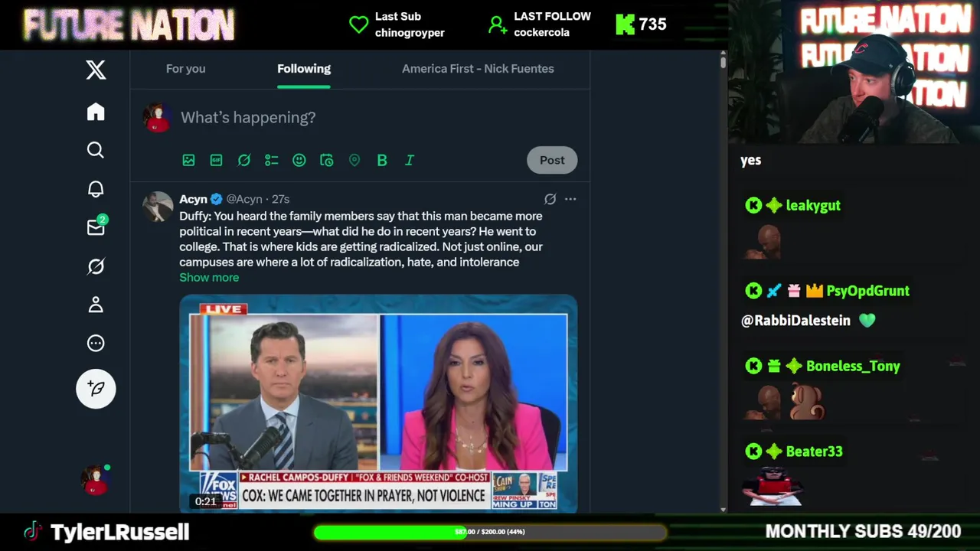
Task: Add a poll via poll icon
Action: point(271,160)
